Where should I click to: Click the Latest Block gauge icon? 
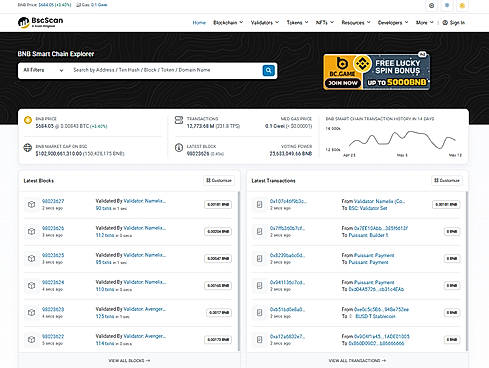click(x=179, y=147)
